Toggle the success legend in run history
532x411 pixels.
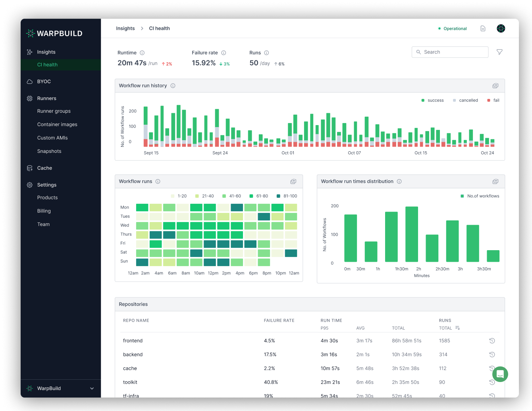click(432, 100)
